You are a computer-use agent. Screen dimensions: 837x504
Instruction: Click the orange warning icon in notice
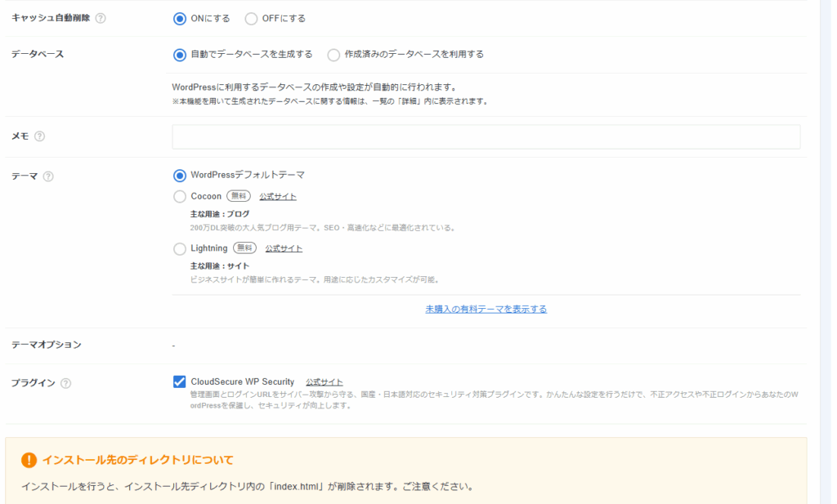point(29,460)
